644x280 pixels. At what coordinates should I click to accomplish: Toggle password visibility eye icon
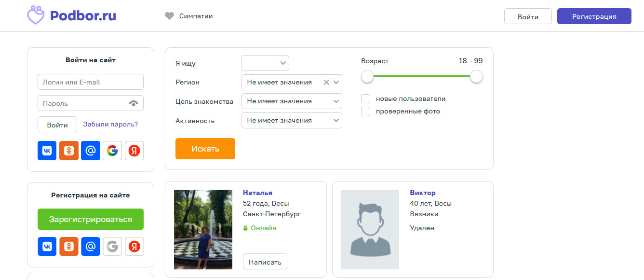pos(134,103)
